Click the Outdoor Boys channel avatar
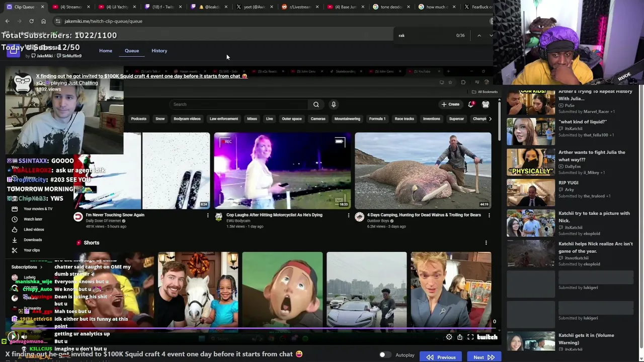The width and height of the screenshot is (644, 362). (x=359, y=217)
